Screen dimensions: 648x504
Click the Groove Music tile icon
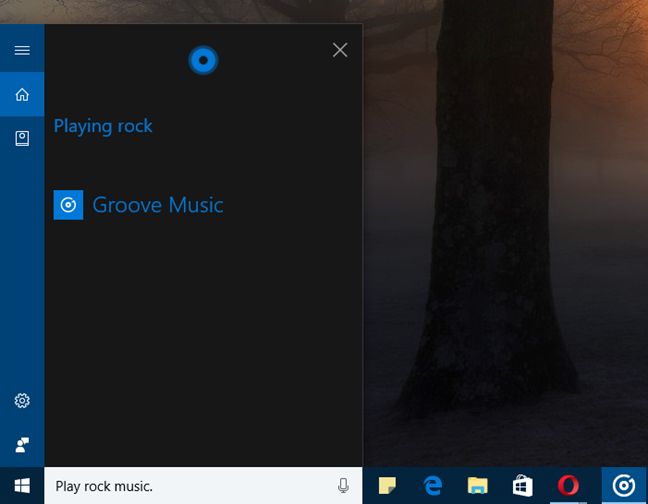[68, 205]
